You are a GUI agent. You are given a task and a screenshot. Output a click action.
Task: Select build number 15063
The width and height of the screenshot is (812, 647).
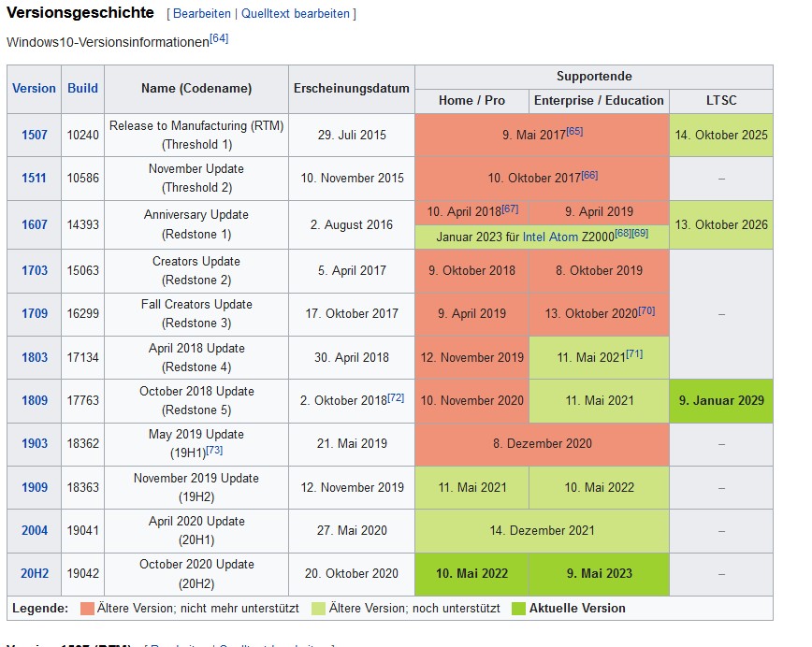[x=83, y=271]
